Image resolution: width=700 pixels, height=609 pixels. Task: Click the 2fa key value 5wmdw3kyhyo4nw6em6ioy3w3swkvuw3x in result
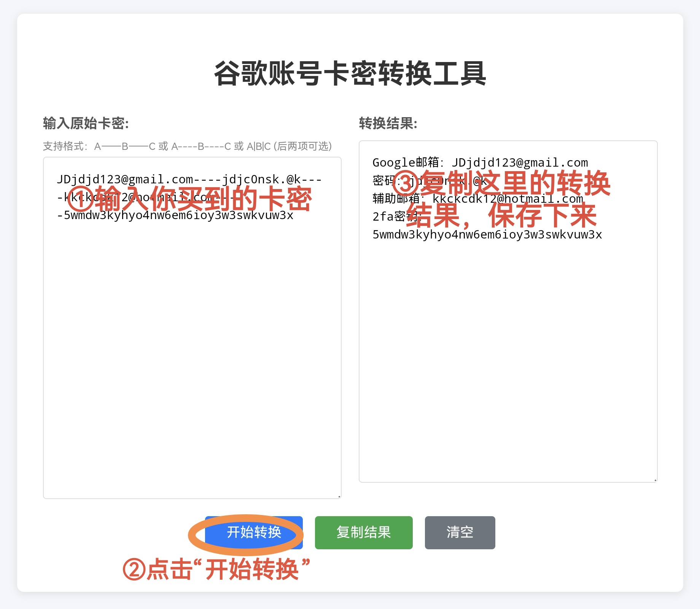[x=487, y=234]
